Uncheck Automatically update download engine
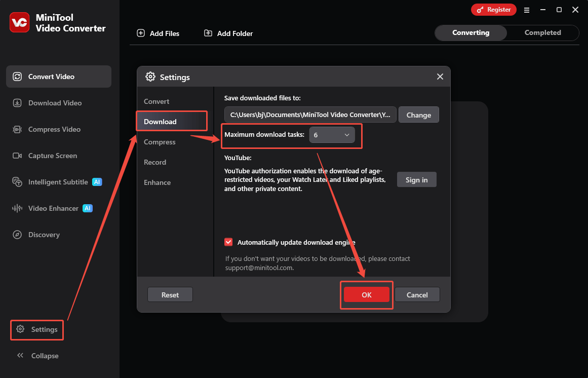 228,242
